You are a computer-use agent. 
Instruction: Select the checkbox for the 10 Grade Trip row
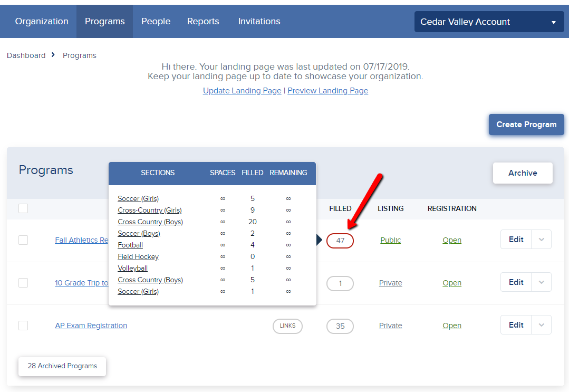coord(23,283)
